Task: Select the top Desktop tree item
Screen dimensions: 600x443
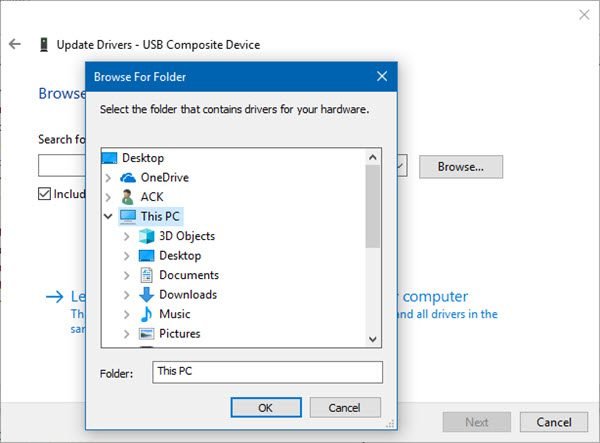Action: coord(133,158)
